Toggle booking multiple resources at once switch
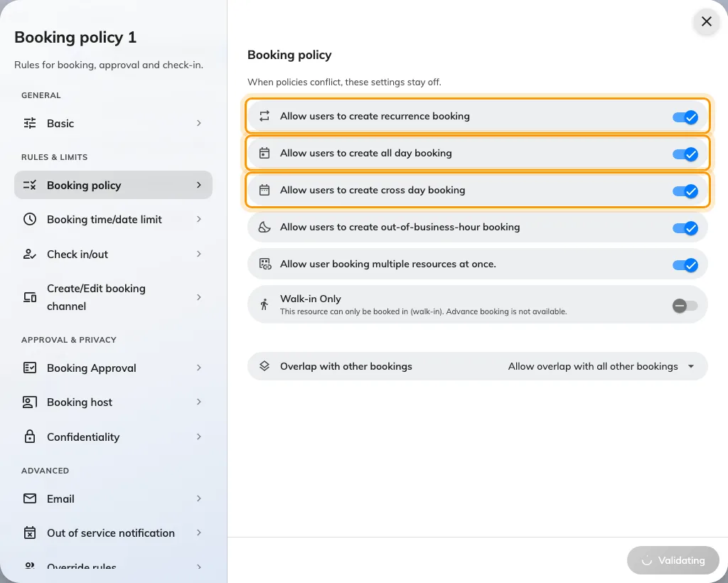Viewport: 728px width, 583px height. (685, 265)
